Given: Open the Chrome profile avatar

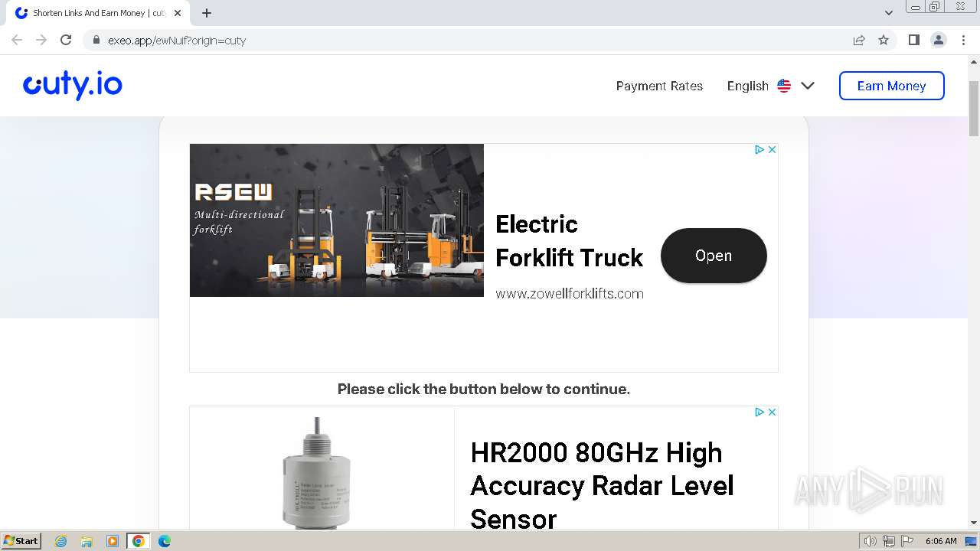Looking at the screenshot, I should coord(939,40).
